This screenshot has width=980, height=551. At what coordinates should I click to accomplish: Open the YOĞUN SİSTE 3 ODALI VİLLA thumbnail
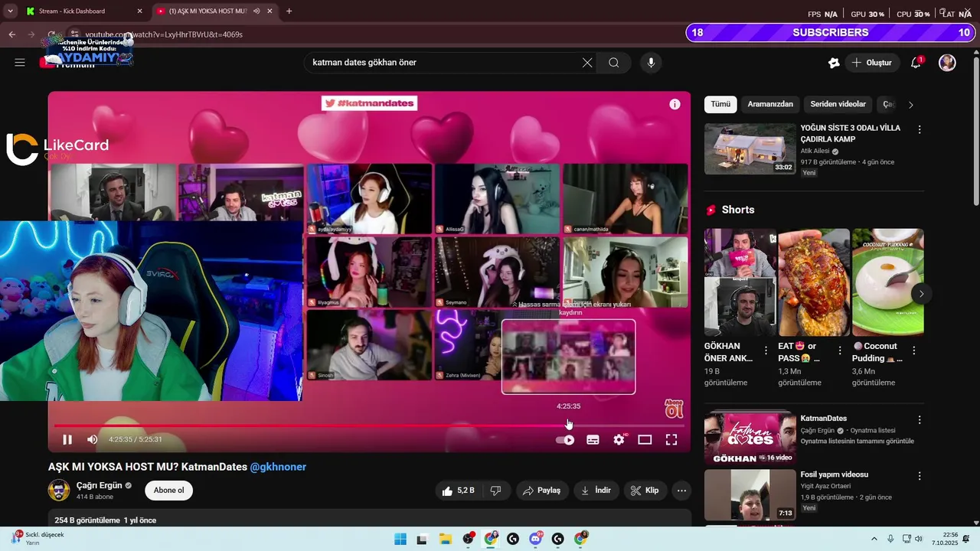coord(750,148)
